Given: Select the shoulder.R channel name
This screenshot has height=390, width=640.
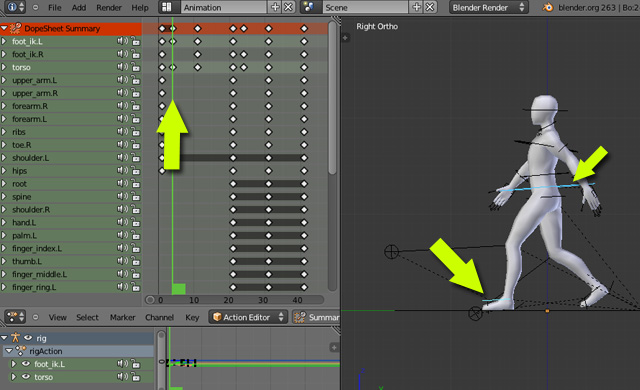Looking at the screenshot, I should pyautogui.click(x=31, y=210).
